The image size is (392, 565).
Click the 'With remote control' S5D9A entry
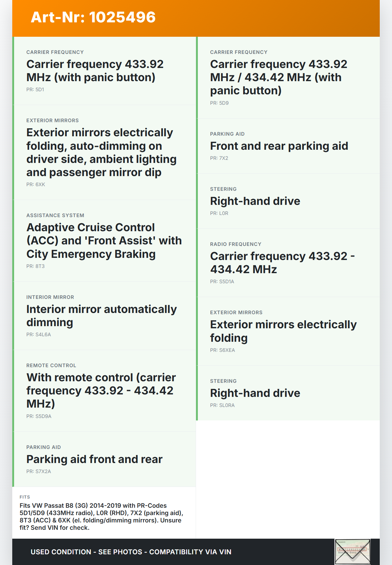(x=101, y=390)
